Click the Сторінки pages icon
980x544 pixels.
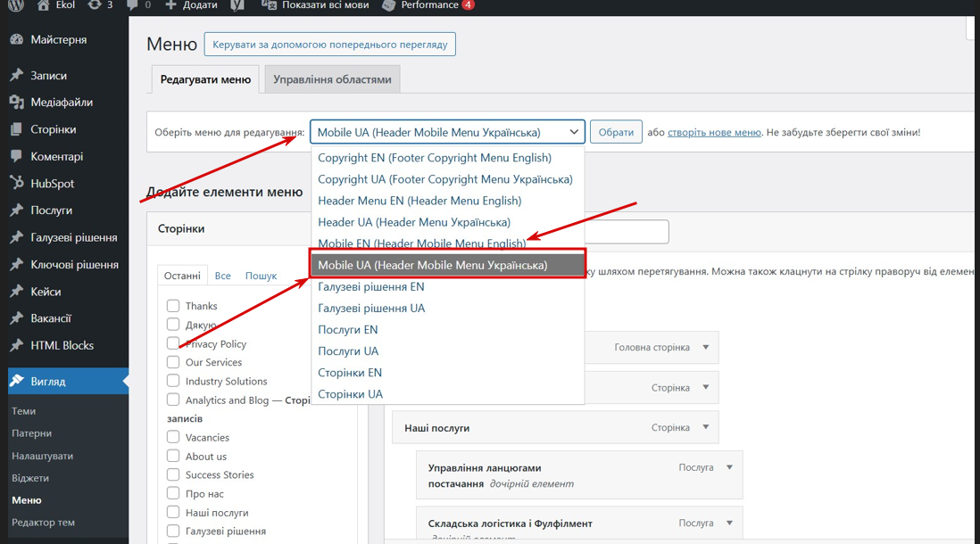pos(17,129)
